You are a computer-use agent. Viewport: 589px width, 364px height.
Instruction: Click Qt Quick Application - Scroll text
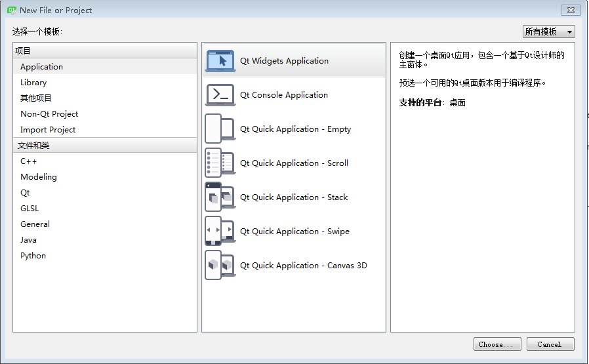[294, 163]
